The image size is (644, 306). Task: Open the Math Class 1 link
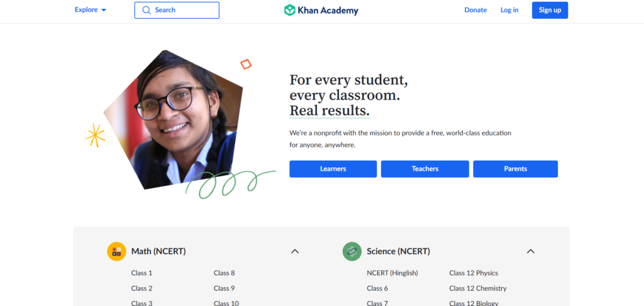[x=142, y=273]
